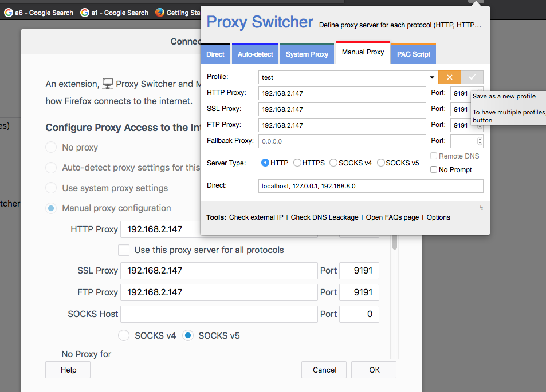
Task: Click resize grip icon in Proxy Switcher footer
Action: (x=482, y=208)
